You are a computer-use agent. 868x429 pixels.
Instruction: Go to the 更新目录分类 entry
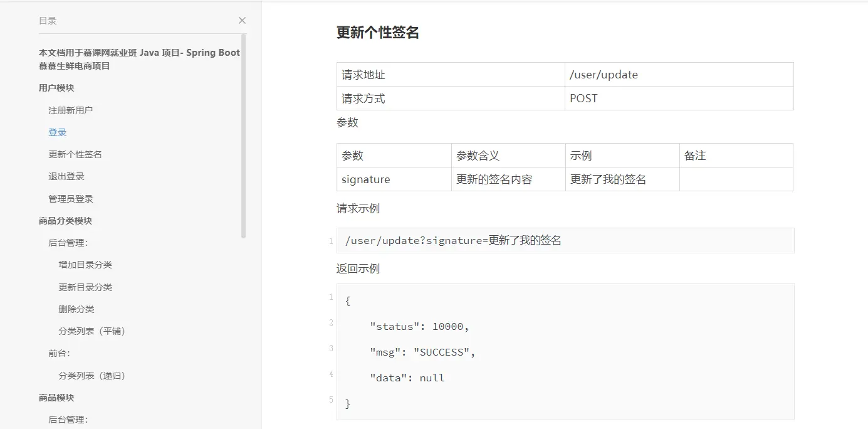pos(85,287)
